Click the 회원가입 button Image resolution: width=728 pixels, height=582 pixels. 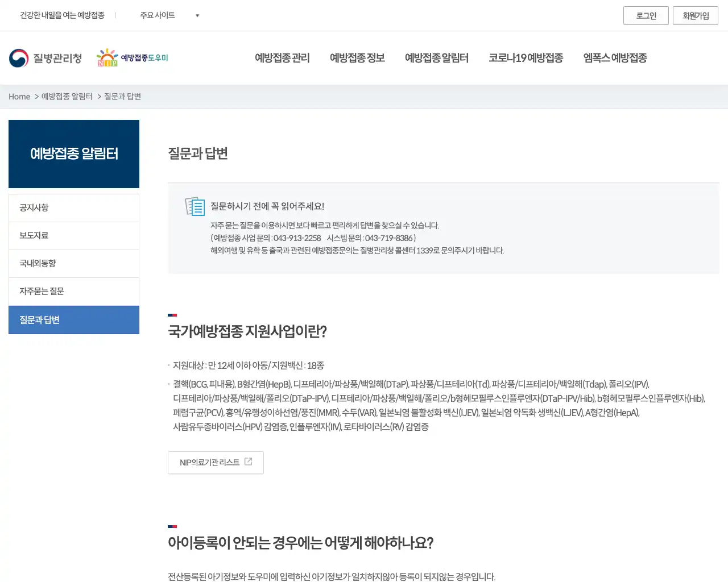(695, 15)
